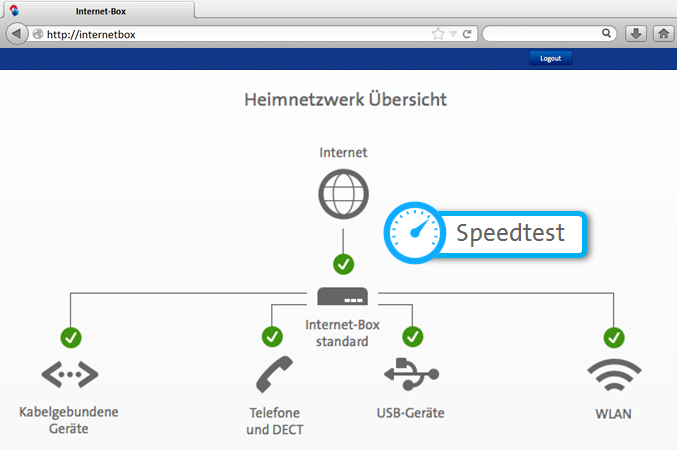Open Telefone und DECT label

tap(275, 421)
